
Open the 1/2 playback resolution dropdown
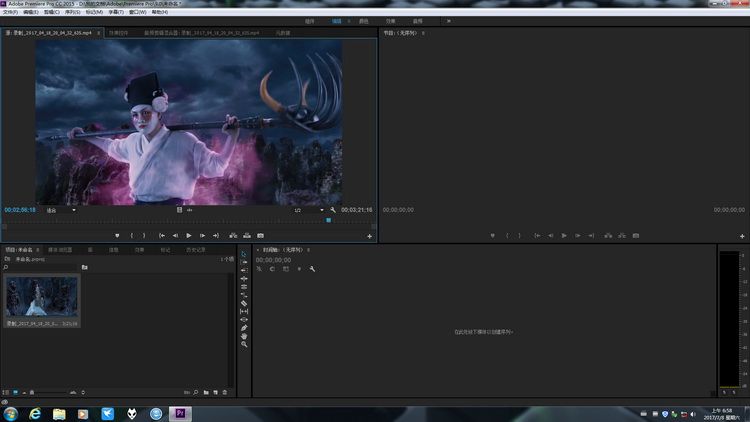pyautogui.click(x=309, y=210)
